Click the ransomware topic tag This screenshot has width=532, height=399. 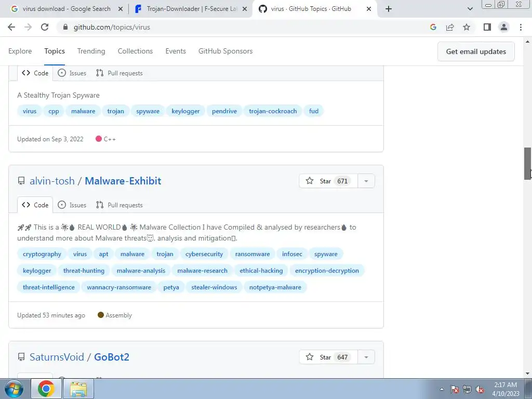click(x=252, y=254)
